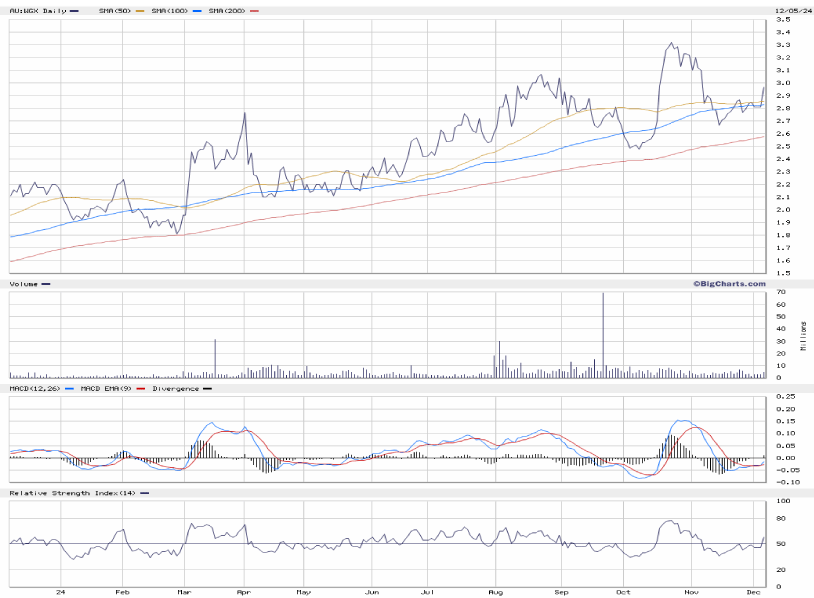814x598 pixels.
Task: Open the BigCharts.com copyright link
Action: 729,284
